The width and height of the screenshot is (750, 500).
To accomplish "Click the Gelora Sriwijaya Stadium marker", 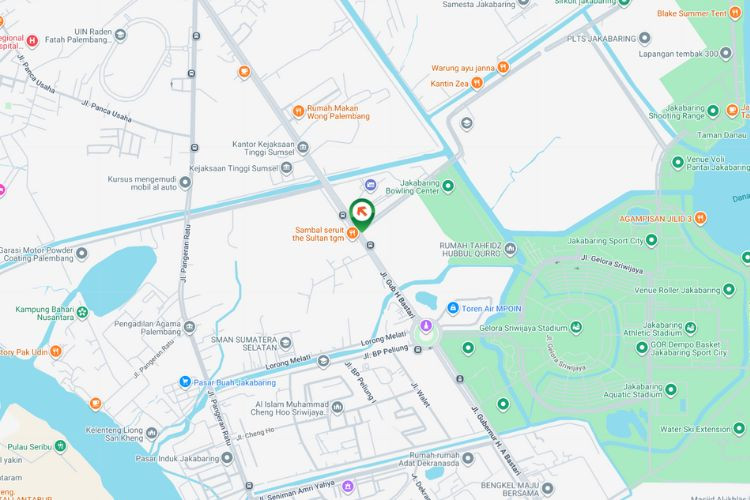I will click(576, 328).
